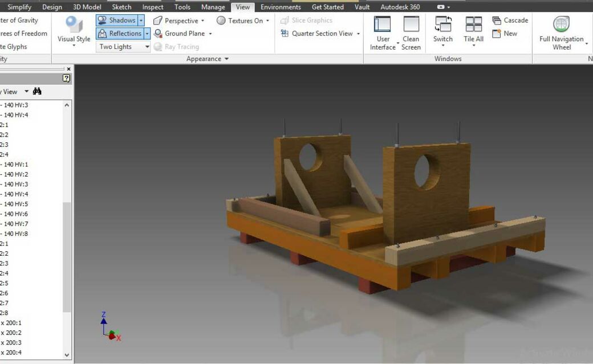Click Cascade to arrange windows
The width and height of the screenshot is (593, 364).
tap(510, 21)
